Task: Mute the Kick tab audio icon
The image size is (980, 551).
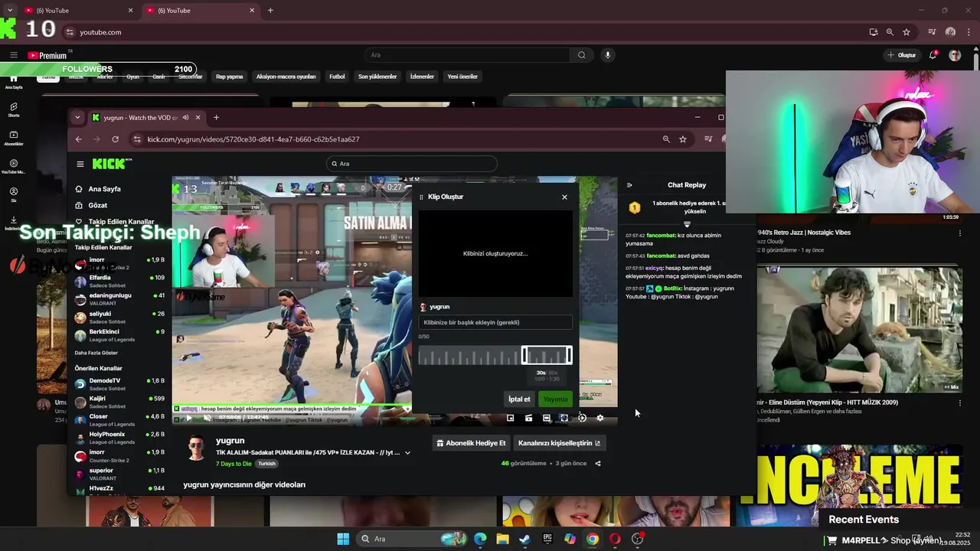Action: (x=186, y=117)
